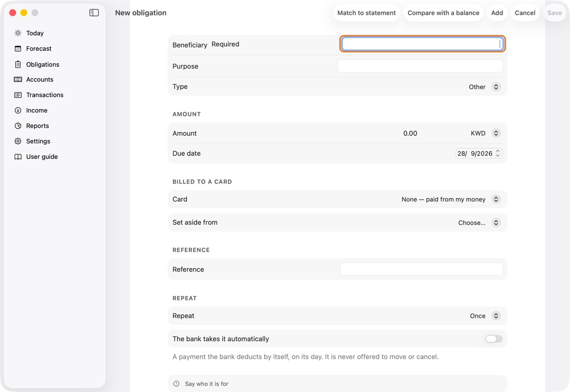Click the 'New obligation' title text
The image size is (570, 392).
tap(141, 13)
